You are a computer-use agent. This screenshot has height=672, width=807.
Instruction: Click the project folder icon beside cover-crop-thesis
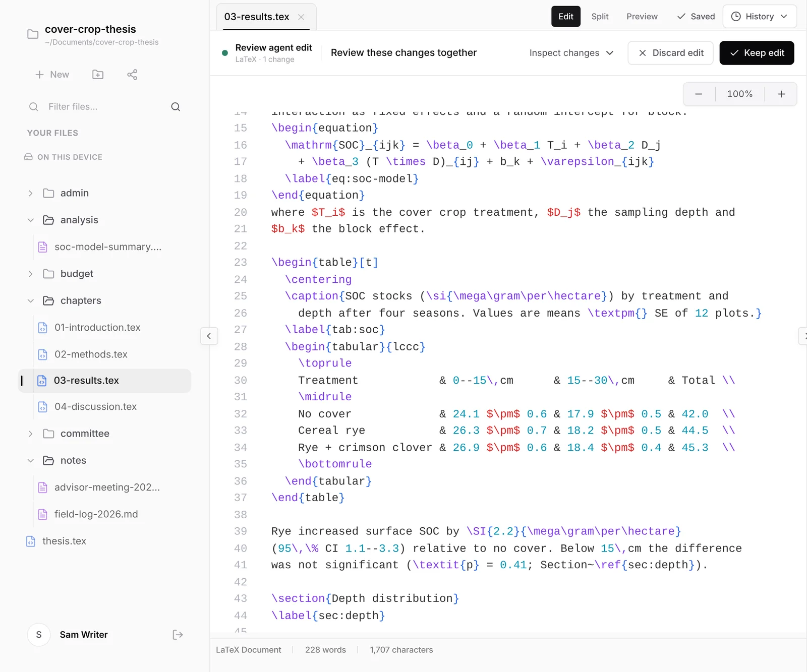[33, 34]
